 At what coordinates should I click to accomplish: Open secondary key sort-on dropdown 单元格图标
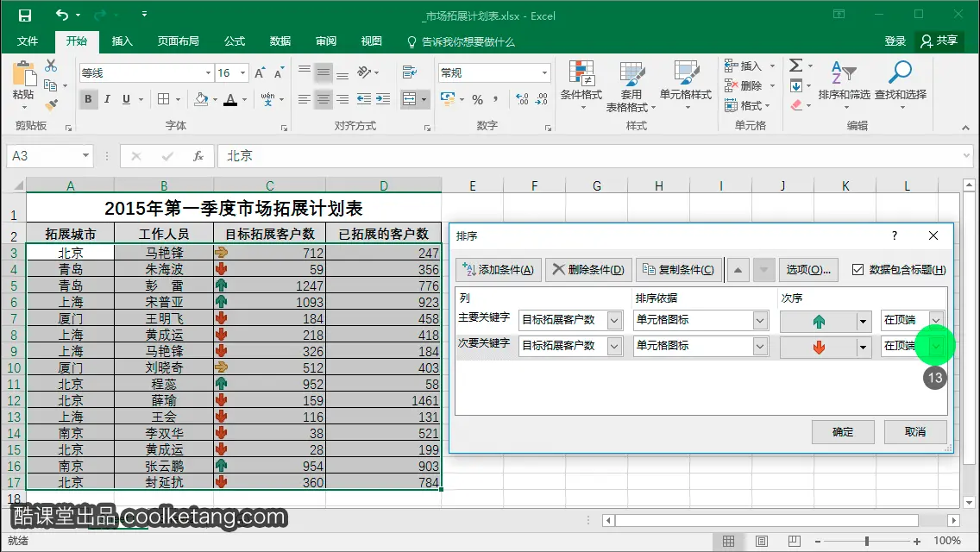coord(760,346)
